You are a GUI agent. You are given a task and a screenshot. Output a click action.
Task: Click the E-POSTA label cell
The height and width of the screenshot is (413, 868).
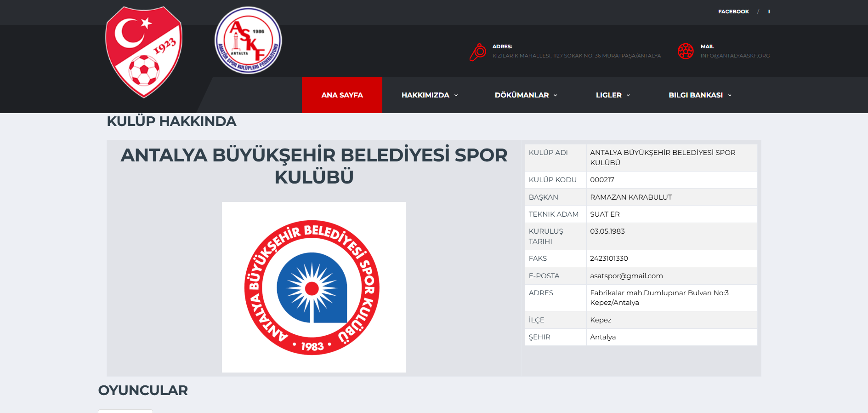(556, 276)
